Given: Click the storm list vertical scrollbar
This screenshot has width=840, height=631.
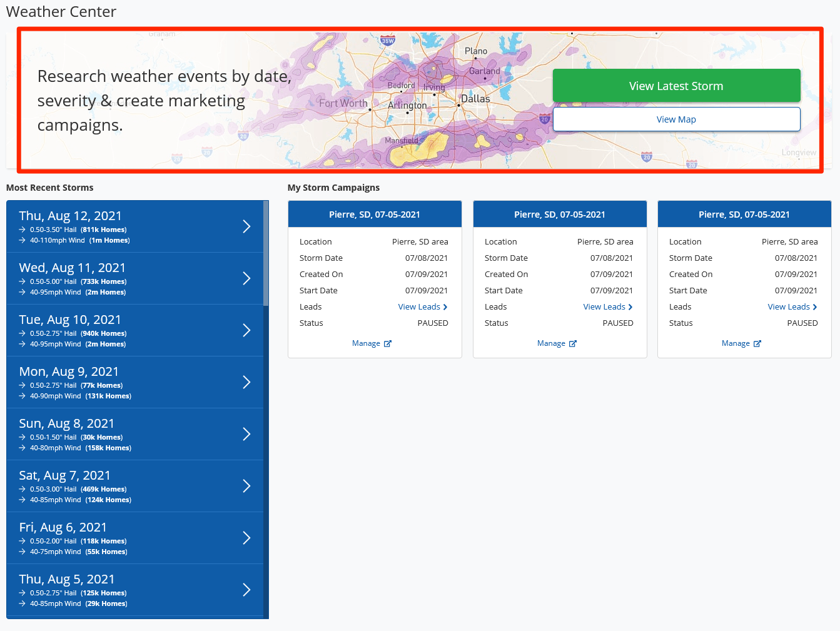Looking at the screenshot, I should coord(266,253).
